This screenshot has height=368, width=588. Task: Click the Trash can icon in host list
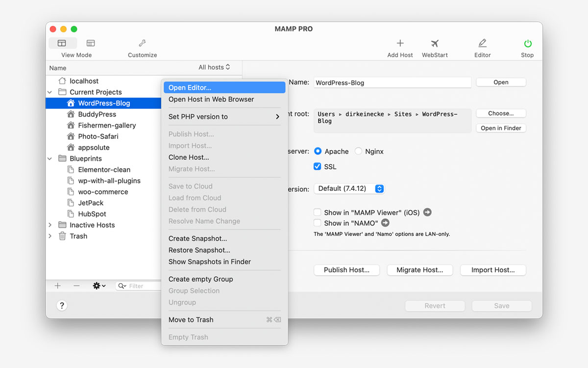[x=62, y=236]
